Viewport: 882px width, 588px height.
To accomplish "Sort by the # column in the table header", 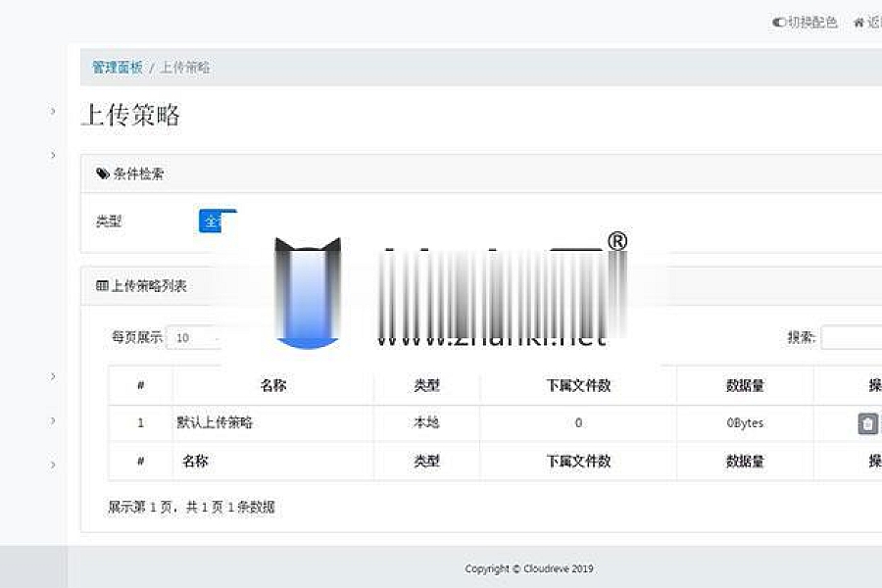I will click(x=140, y=386).
